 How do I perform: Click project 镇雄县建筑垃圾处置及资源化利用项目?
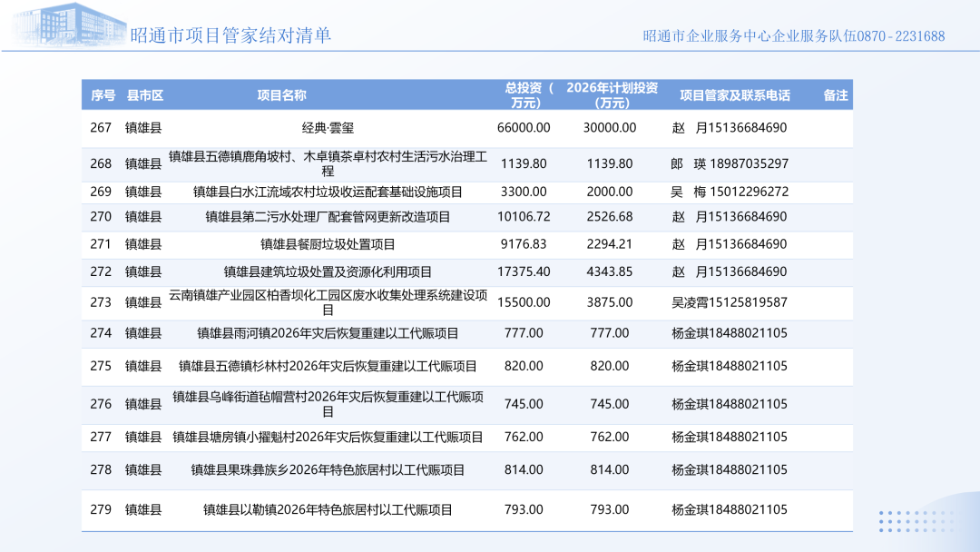click(328, 272)
